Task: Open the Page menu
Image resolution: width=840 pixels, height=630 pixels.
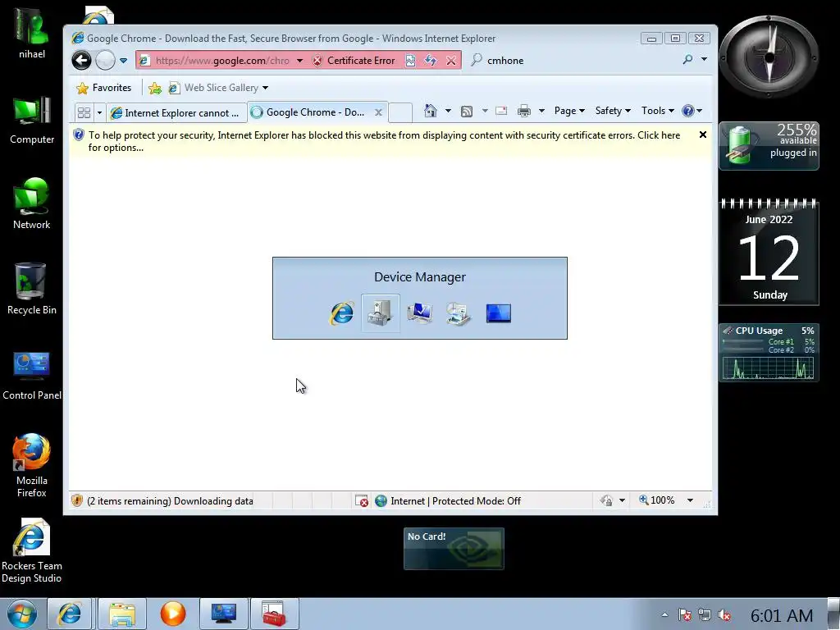Action: click(x=569, y=111)
